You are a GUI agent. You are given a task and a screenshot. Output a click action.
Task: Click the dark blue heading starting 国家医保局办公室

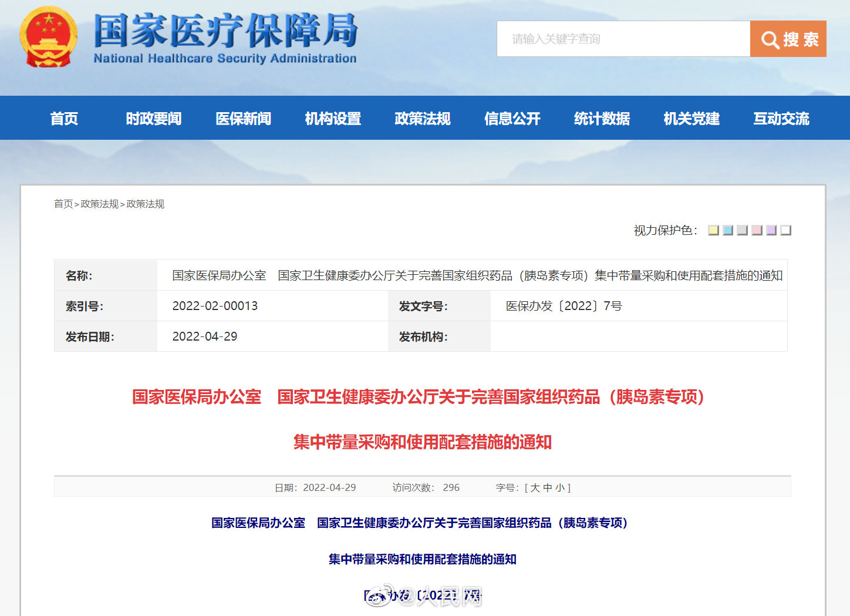pos(420,523)
